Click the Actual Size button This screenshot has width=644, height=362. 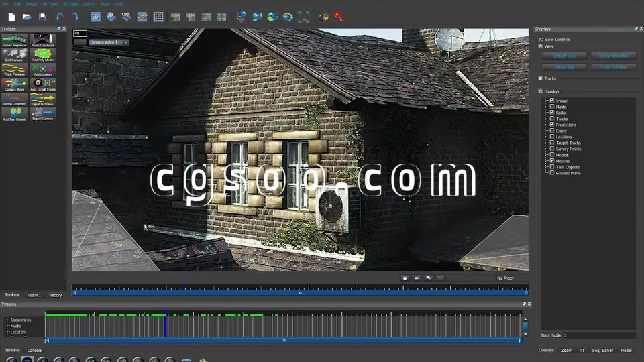tap(564, 67)
